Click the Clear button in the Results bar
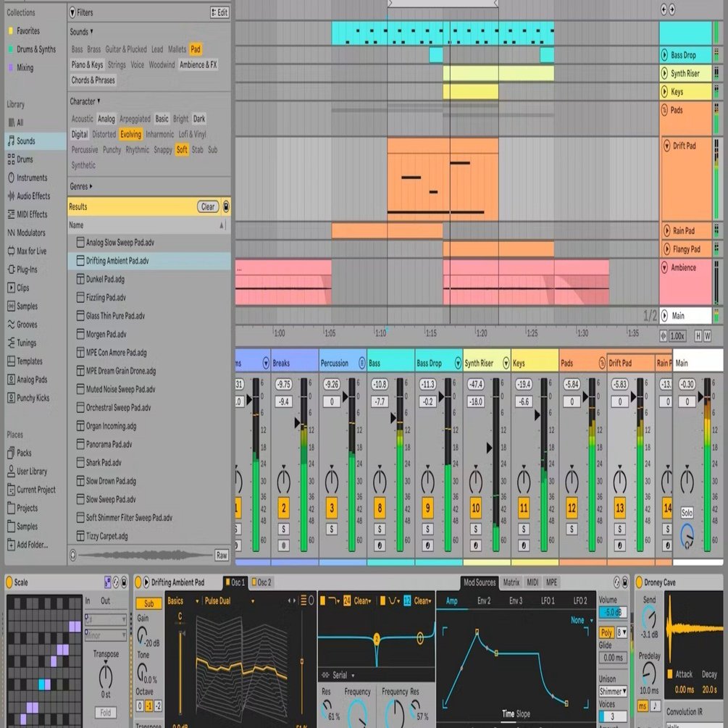Screen dimensions: 728x728 click(207, 206)
